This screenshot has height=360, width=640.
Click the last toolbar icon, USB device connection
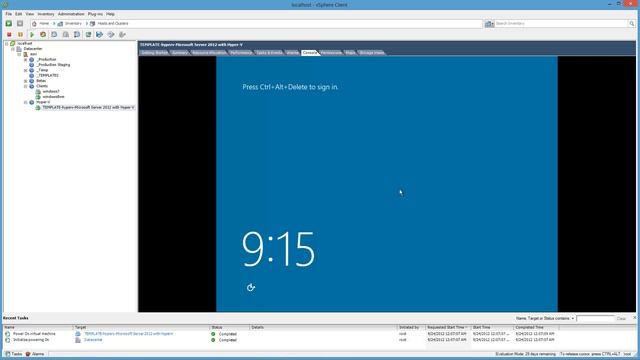coord(122,35)
